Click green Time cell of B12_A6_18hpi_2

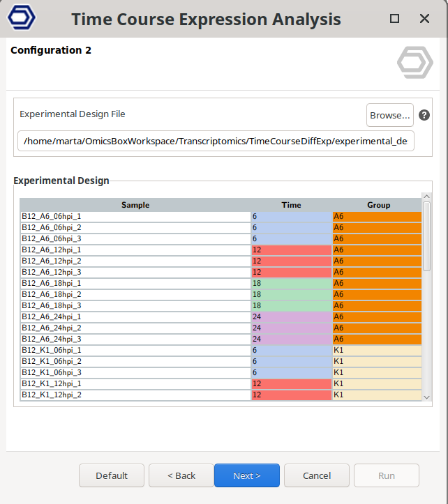click(291, 294)
